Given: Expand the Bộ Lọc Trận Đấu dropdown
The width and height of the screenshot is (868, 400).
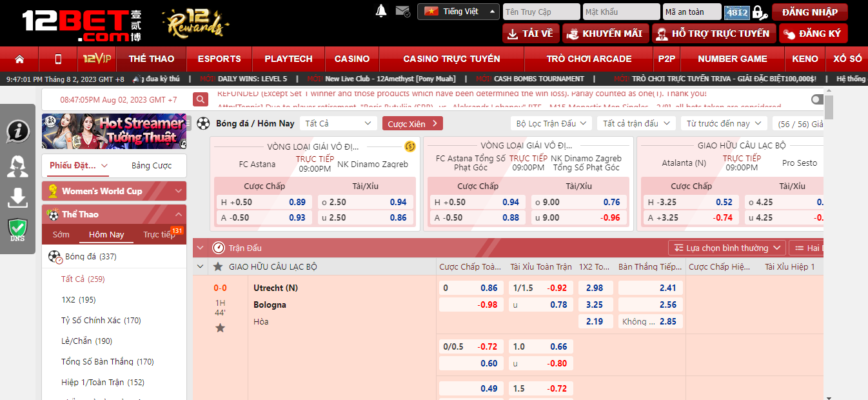Looking at the screenshot, I should 551,123.
